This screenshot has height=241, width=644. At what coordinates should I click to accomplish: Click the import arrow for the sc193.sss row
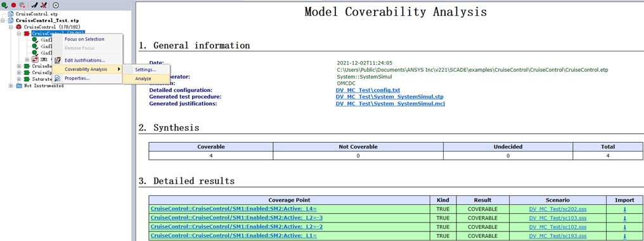pos(625,236)
